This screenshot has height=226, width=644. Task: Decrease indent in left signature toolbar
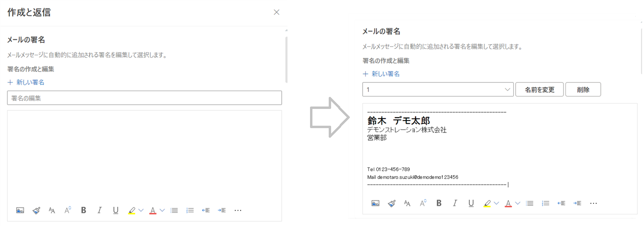pyautogui.click(x=206, y=210)
